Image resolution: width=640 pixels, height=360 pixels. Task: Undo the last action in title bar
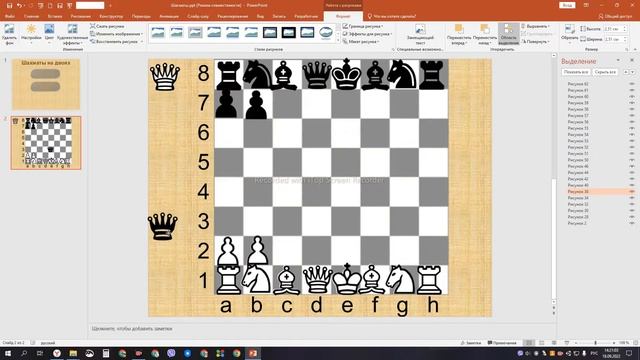[19, 5]
